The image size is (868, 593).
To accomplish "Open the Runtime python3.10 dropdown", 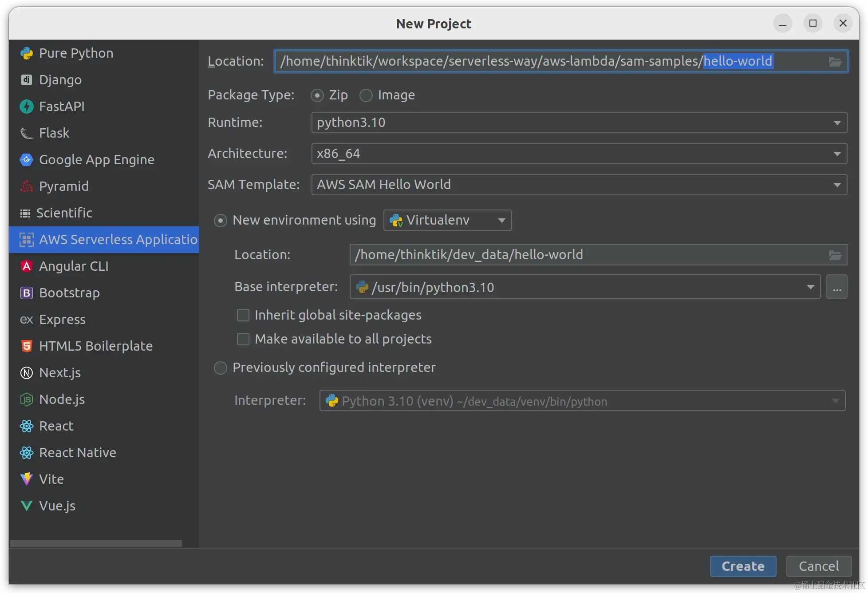I will pyautogui.click(x=579, y=123).
